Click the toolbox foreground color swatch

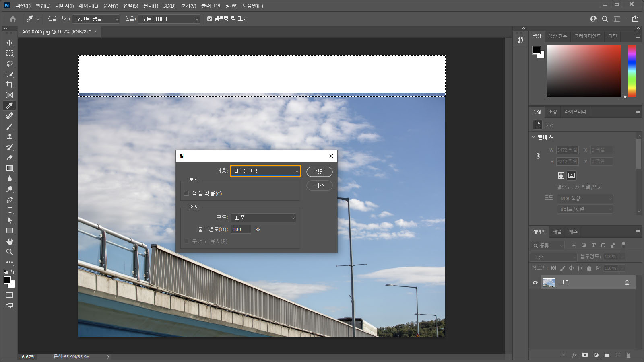pyautogui.click(x=7, y=280)
